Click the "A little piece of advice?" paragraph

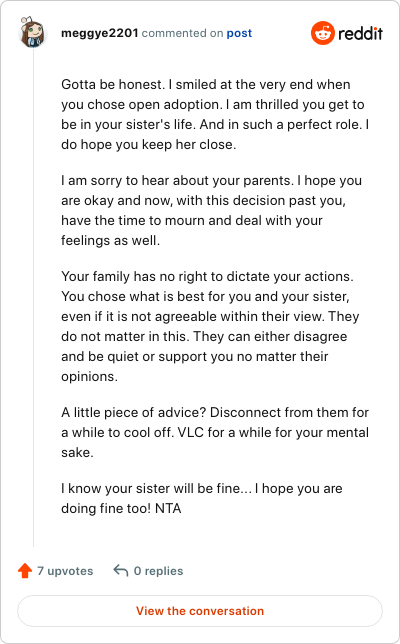tap(215, 432)
